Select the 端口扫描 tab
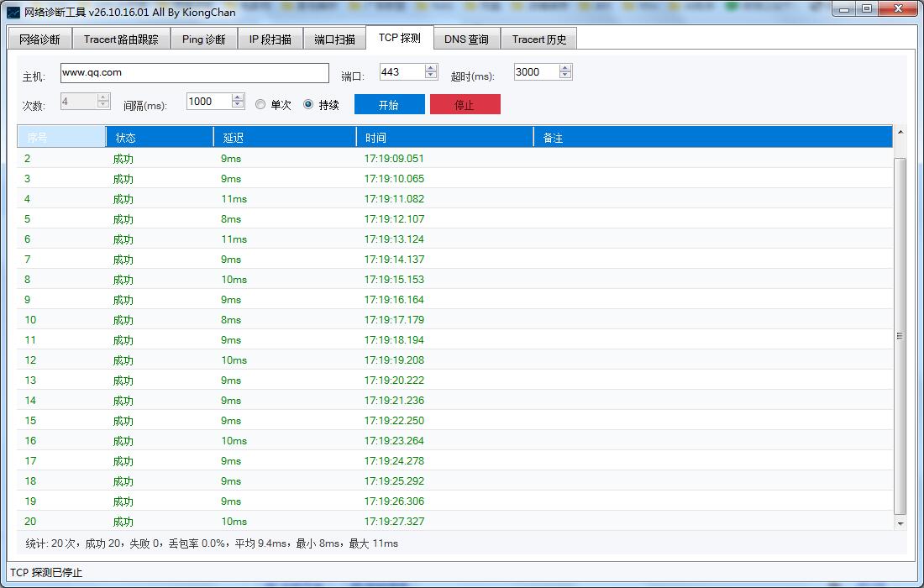 pos(334,39)
